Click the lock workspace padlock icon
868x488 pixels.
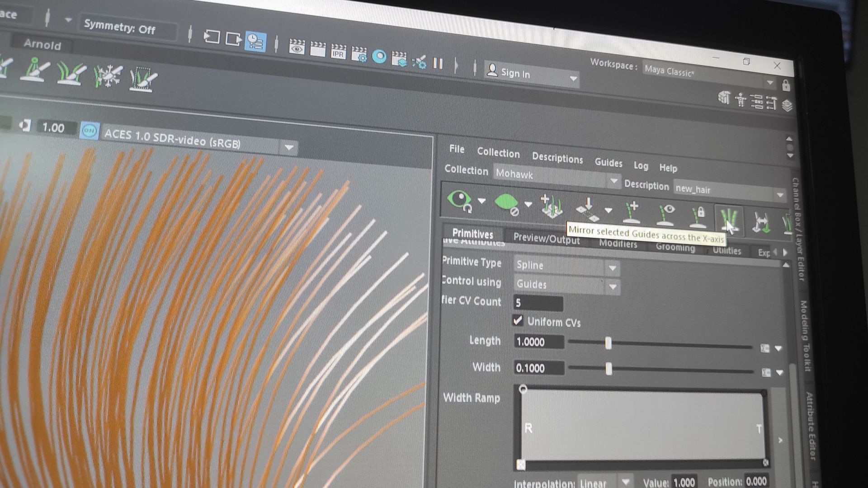786,85
